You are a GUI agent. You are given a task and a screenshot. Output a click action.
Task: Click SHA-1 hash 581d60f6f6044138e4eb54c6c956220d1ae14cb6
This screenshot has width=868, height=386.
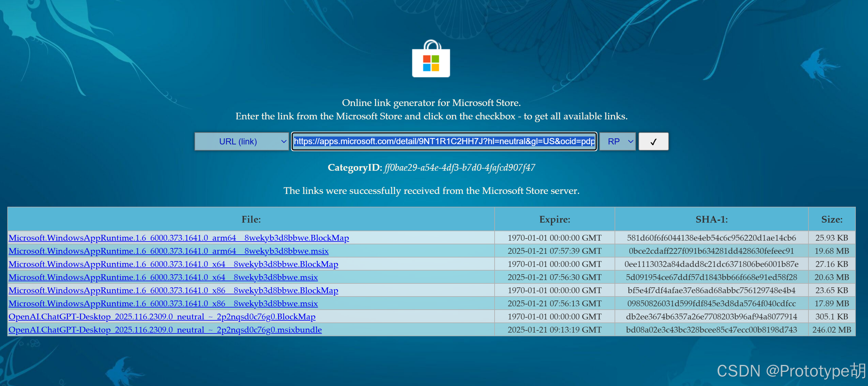pyautogui.click(x=712, y=238)
